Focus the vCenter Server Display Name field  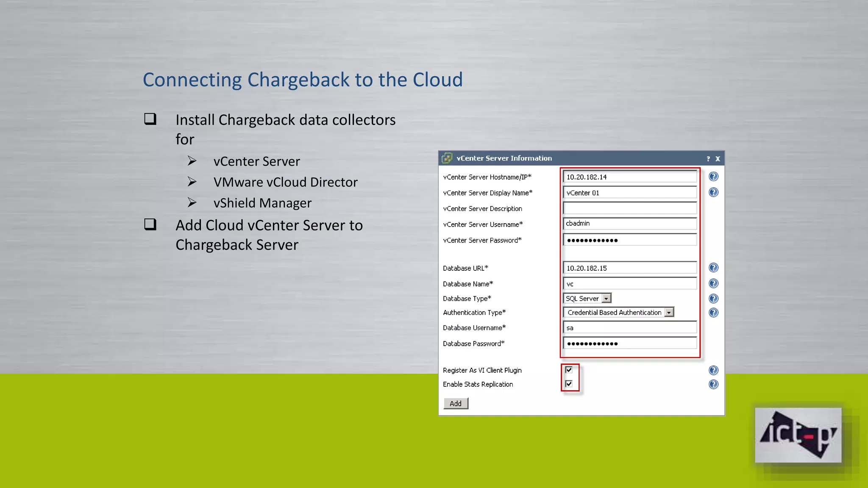click(630, 192)
